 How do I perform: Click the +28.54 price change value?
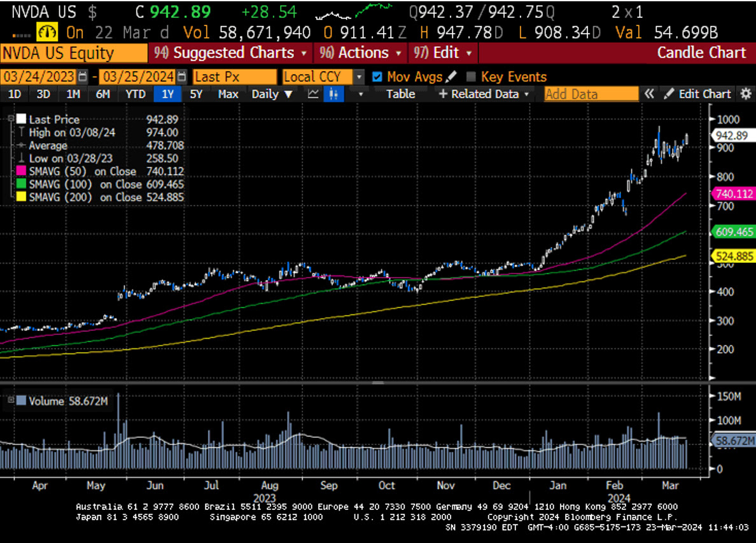coord(269,12)
